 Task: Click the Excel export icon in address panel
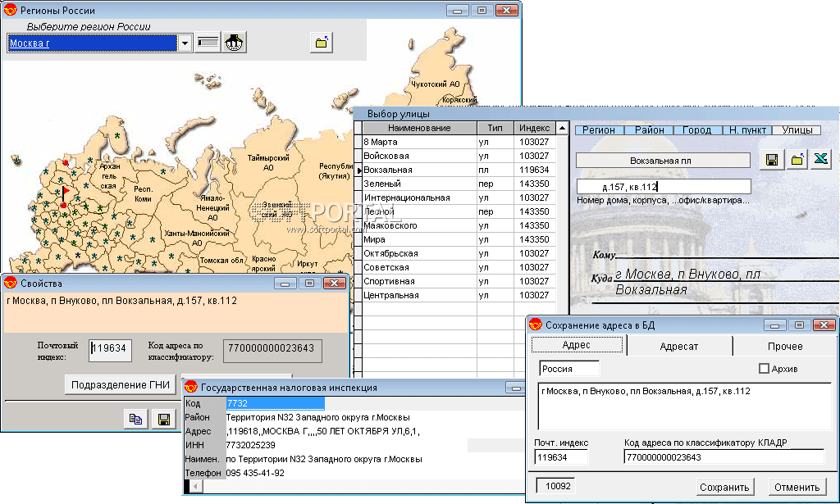click(x=820, y=161)
